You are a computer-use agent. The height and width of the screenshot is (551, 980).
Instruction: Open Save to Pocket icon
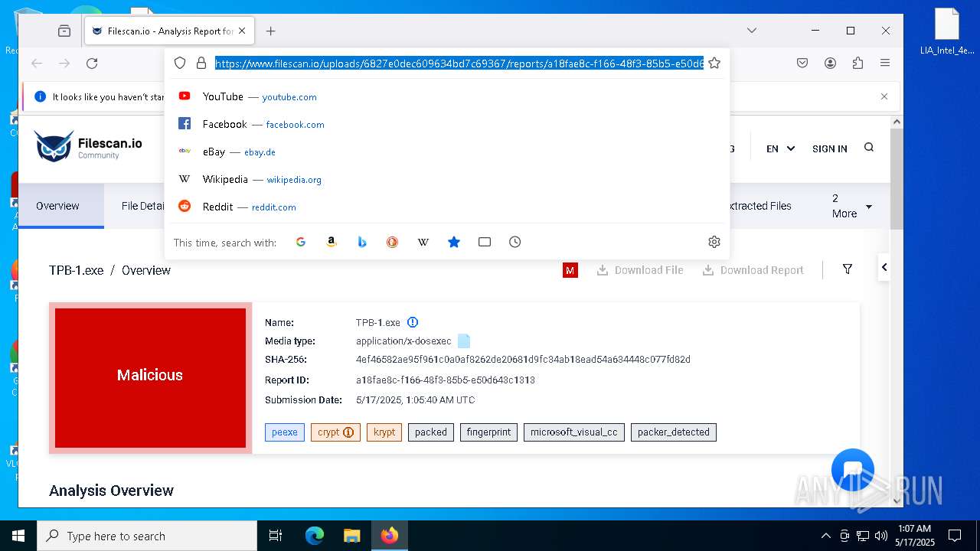802,64
